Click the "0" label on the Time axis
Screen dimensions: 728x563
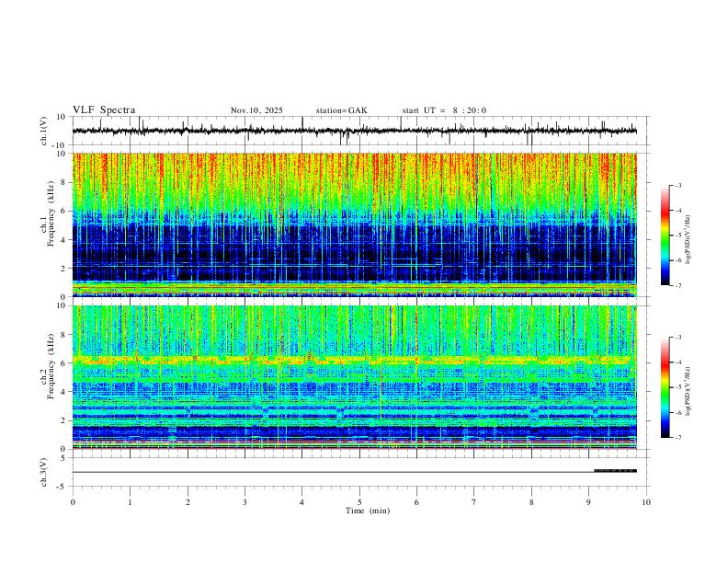click(73, 502)
